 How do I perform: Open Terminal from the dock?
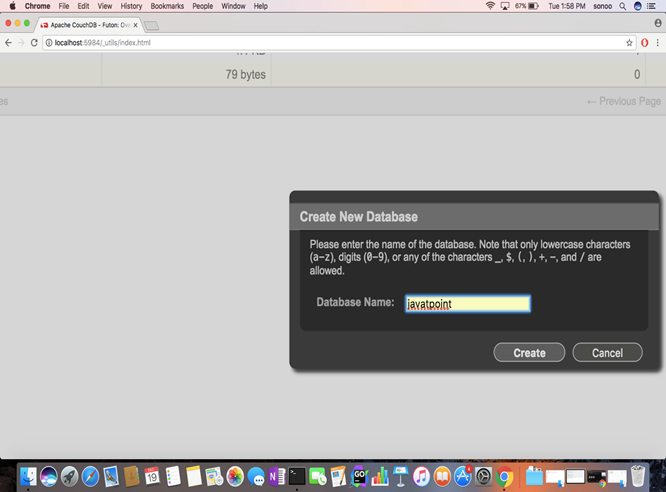pyautogui.click(x=297, y=476)
